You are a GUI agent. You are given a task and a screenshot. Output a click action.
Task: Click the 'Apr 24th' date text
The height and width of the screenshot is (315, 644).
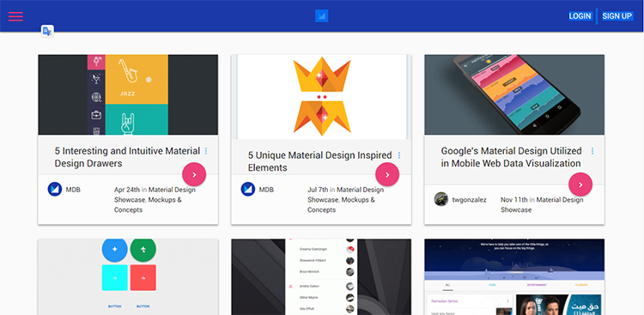click(x=127, y=190)
